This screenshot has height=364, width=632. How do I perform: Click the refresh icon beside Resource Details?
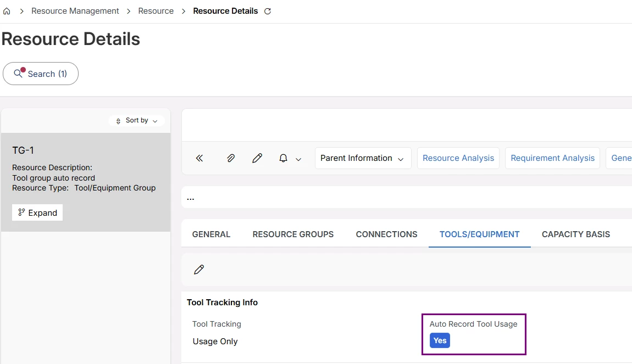pos(268,11)
